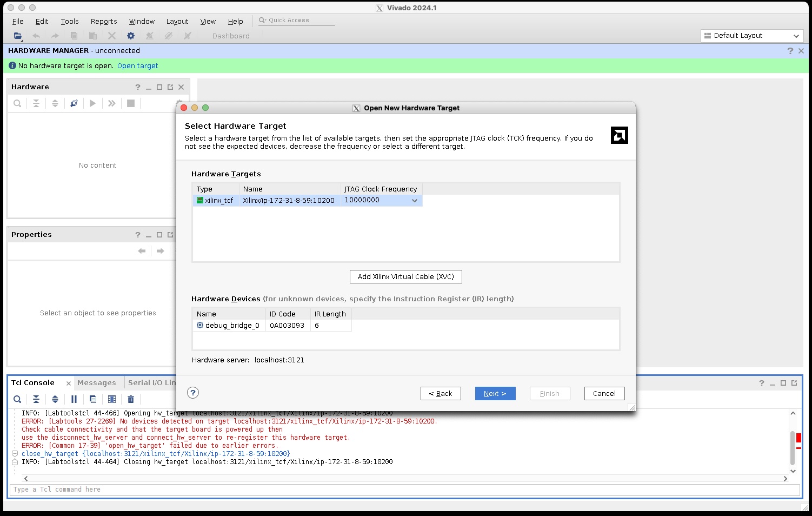Clear Tcl Console with trash icon
This screenshot has height=516, width=812.
pyautogui.click(x=131, y=399)
